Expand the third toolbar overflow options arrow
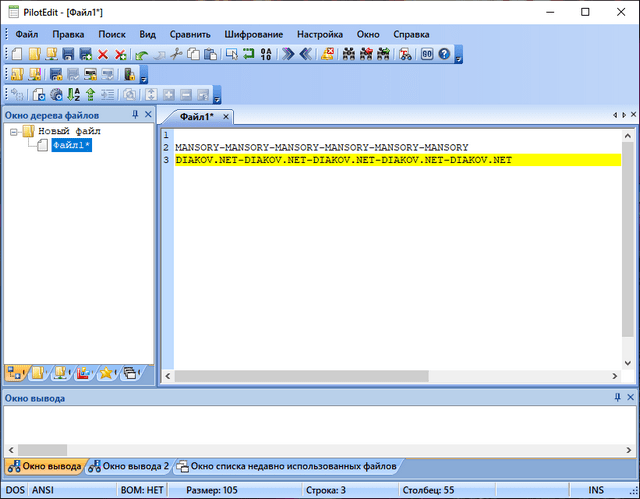This screenshot has height=499, width=640. (x=217, y=95)
